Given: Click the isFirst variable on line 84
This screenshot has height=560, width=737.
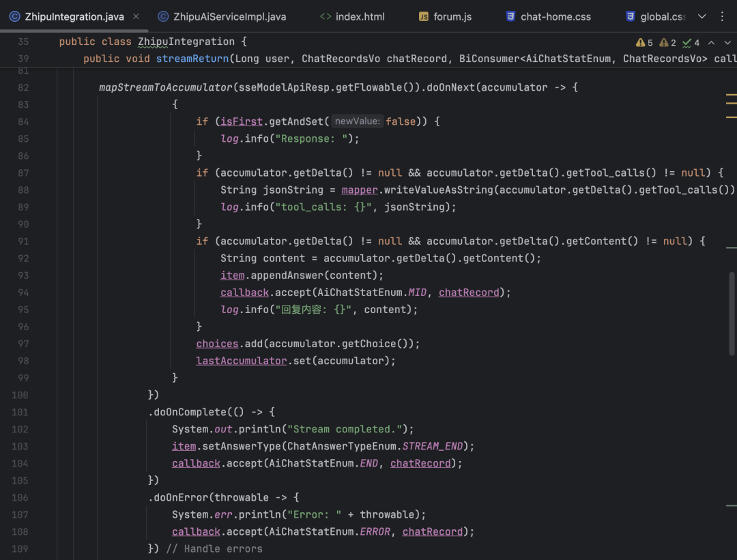Looking at the screenshot, I should coord(241,121).
